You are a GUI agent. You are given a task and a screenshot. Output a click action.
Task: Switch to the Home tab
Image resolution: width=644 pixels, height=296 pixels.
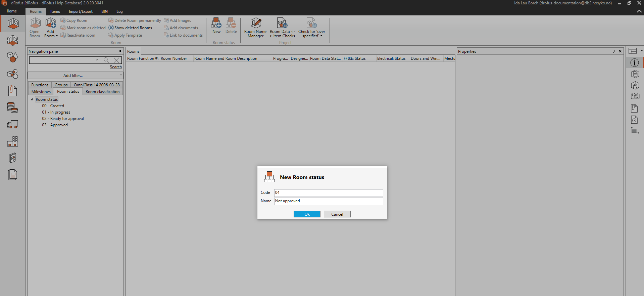[x=12, y=11]
